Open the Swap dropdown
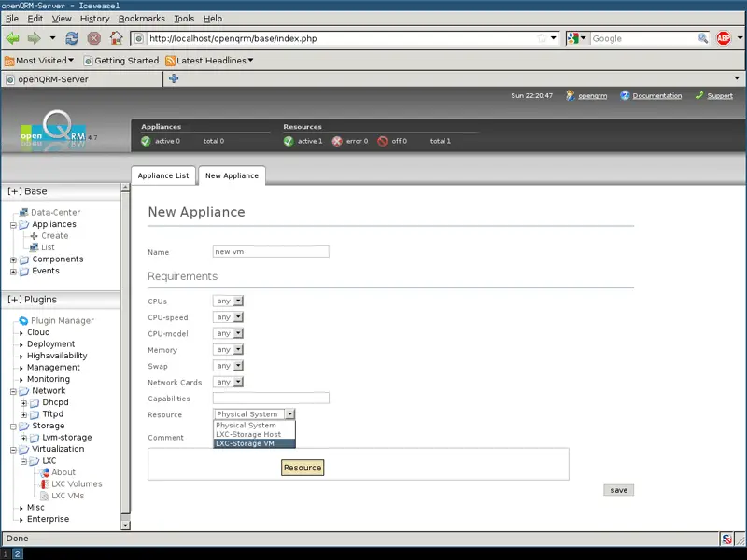Image resolution: width=747 pixels, height=560 pixels. 228,366
